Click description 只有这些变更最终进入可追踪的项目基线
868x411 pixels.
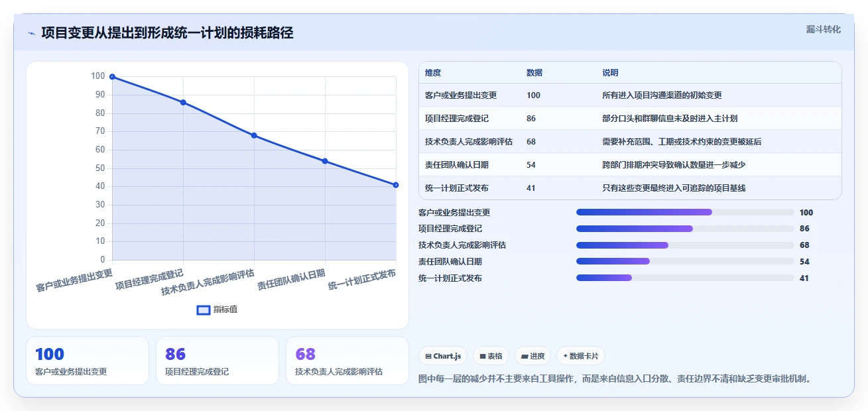pos(674,188)
